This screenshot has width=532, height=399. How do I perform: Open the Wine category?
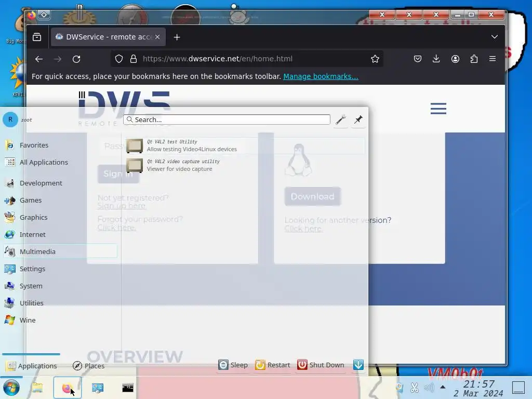pyautogui.click(x=60, y=320)
